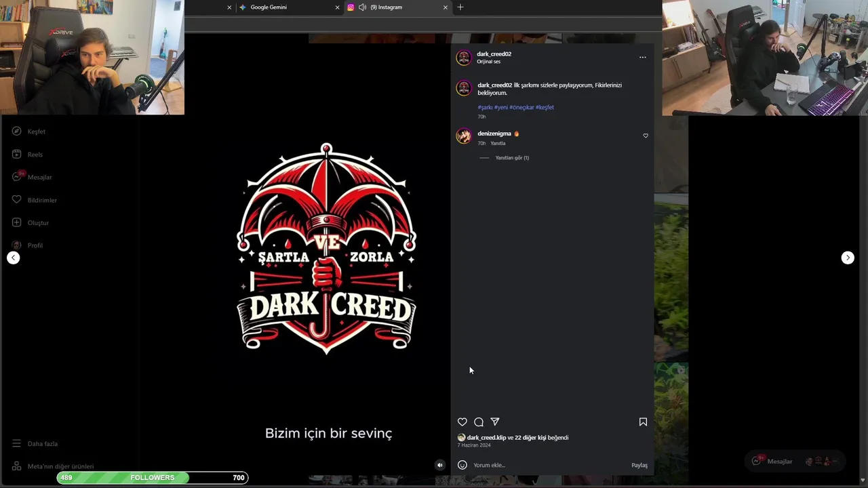868x488 pixels.
Task: Open Meta'nın diğer ürünleri
Action: [53, 466]
